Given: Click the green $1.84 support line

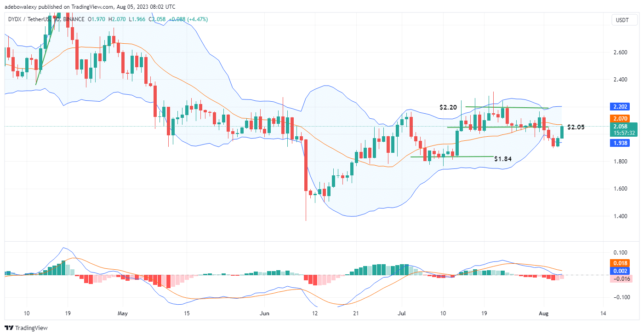Looking at the screenshot, I should pos(451,156).
